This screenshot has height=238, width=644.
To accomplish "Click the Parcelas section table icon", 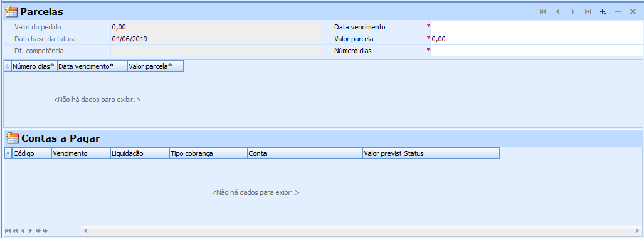I will [11, 11].
